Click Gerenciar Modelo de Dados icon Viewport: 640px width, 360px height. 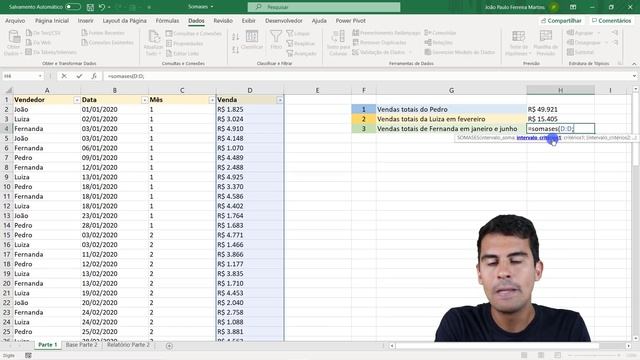[428, 52]
